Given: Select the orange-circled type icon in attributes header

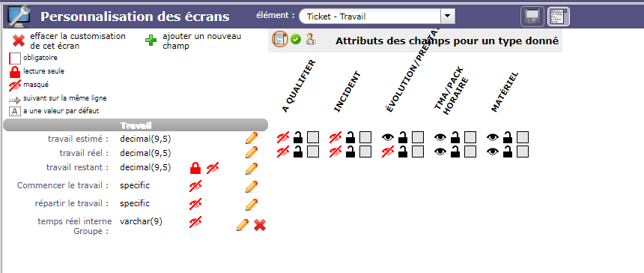Looking at the screenshot, I should (x=280, y=40).
